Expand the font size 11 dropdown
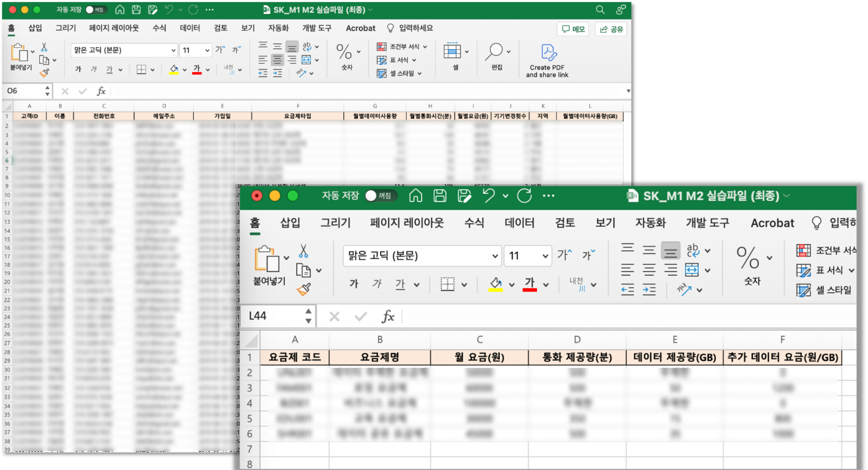Viewport: 868px width, 470px height. coord(546,256)
